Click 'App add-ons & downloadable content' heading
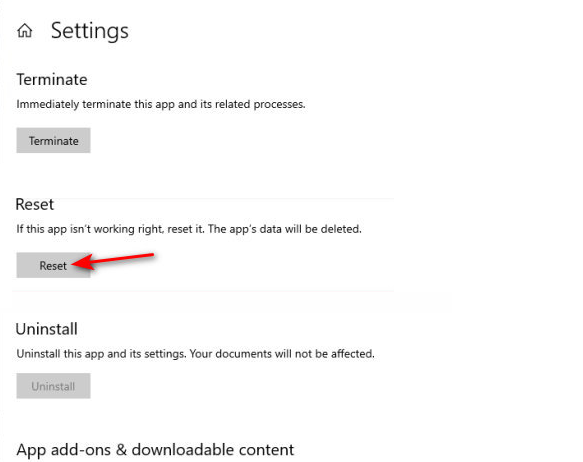This screenshot has height=462, width=583. [155, 450]
